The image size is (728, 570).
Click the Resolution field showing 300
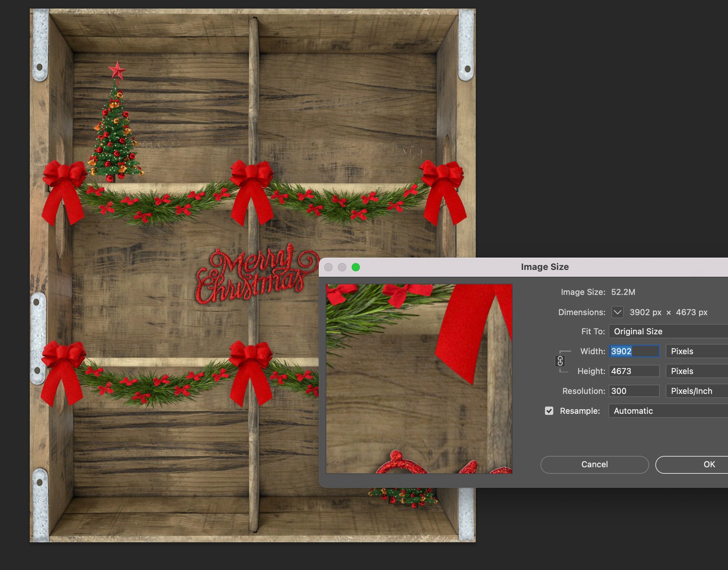tap(634, 391)
